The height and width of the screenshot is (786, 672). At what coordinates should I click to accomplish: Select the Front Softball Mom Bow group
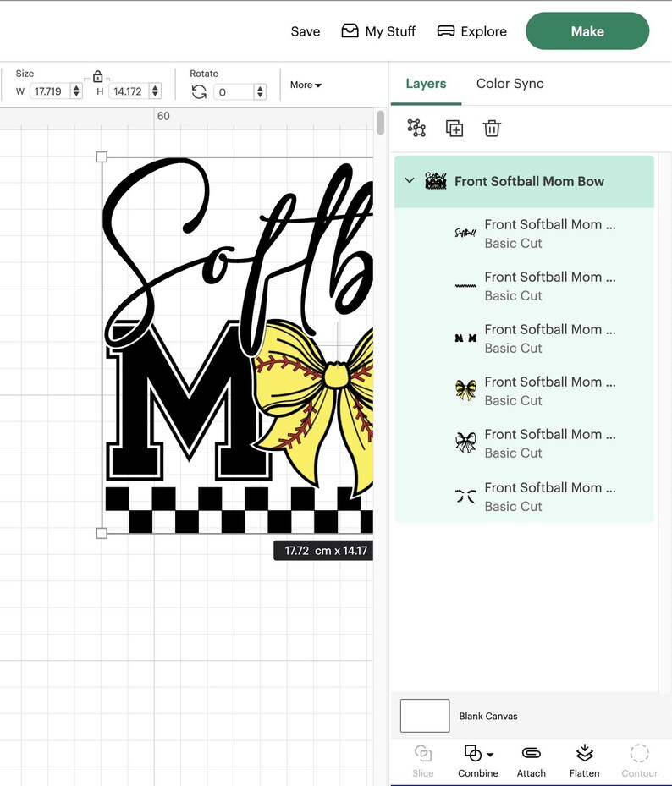[524, 181]
